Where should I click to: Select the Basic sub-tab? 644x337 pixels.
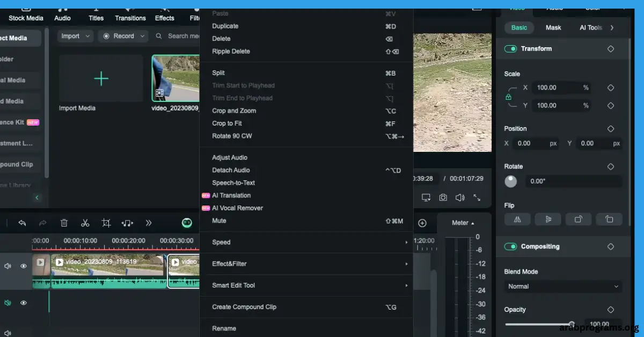pos(519,28)
